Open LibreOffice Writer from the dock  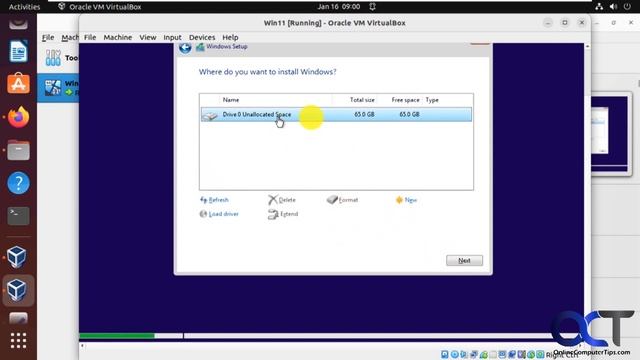[18, 51]
